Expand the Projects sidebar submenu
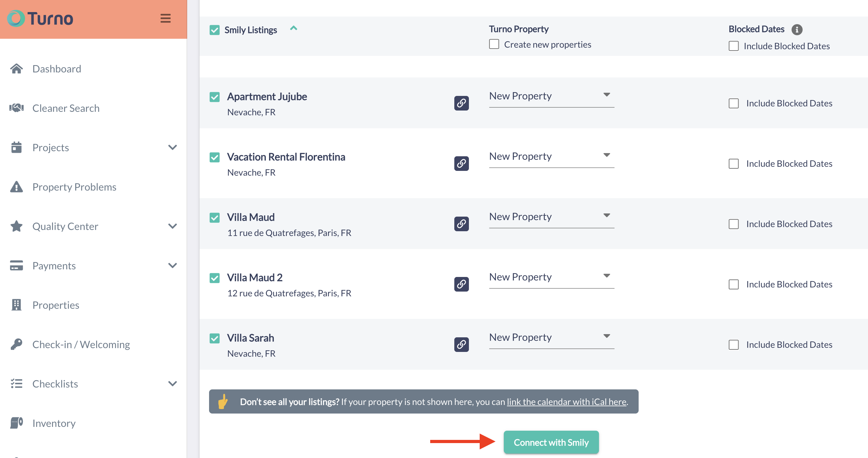This screenshot has width=868, height=458. coord(172,147)
